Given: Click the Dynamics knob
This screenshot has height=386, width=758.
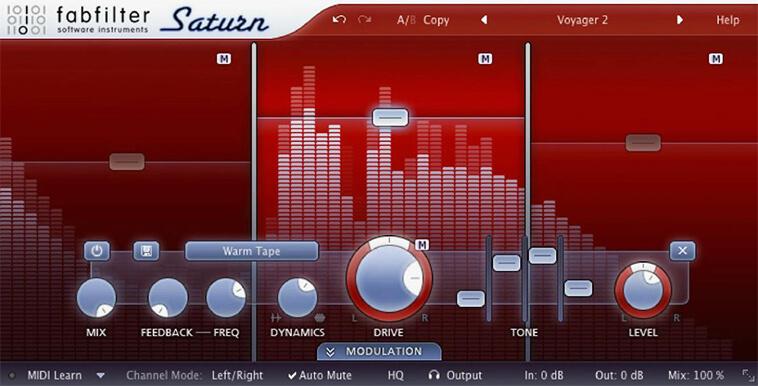Looking at the screenshot, I should (x=297, y=297).
